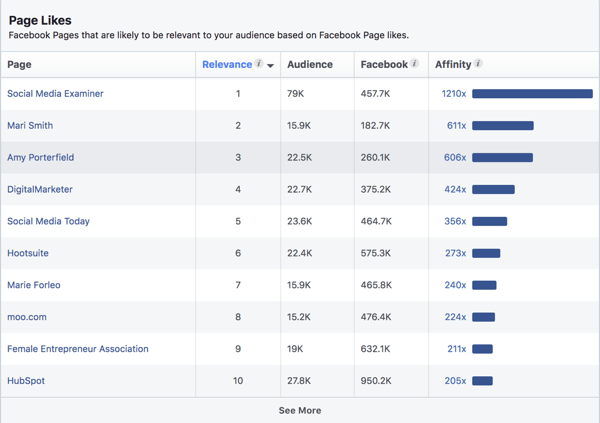Click the info icon next to Relevance
This screenshot has height=423, width=600.
coord(259,63)
